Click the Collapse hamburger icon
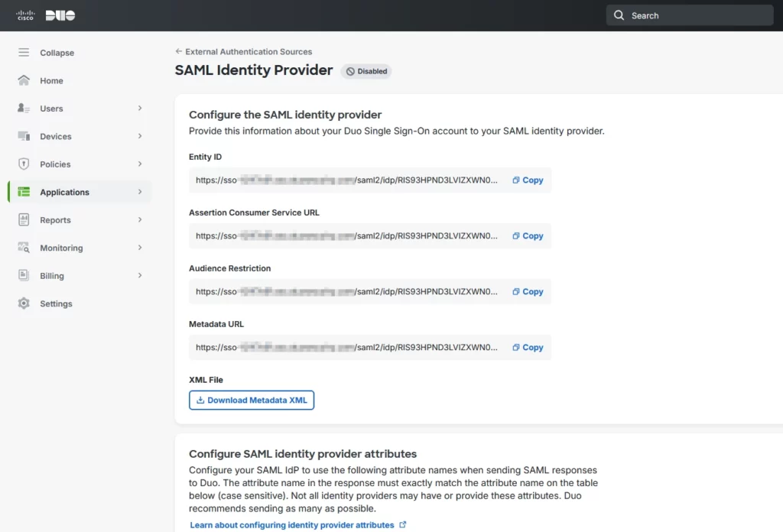The width and height of the screenshot is (783, 532). pos(24,53)
